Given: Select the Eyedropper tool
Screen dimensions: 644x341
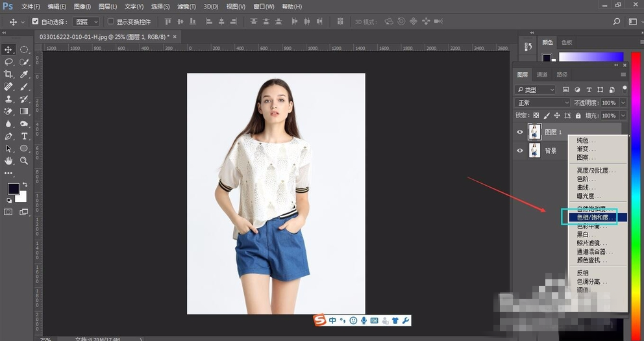Looking at the screenshot, I should click(x=25, y=75).
